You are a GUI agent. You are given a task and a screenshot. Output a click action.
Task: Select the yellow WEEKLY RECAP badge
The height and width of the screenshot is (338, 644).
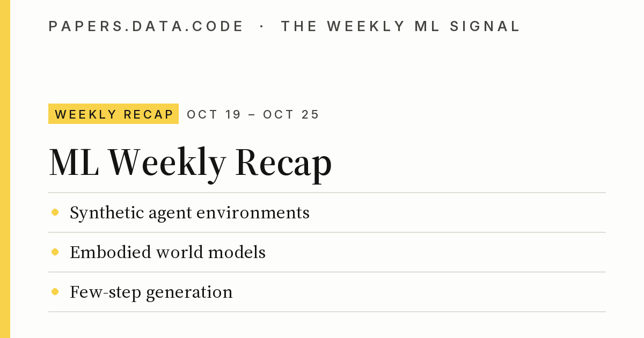113,114
